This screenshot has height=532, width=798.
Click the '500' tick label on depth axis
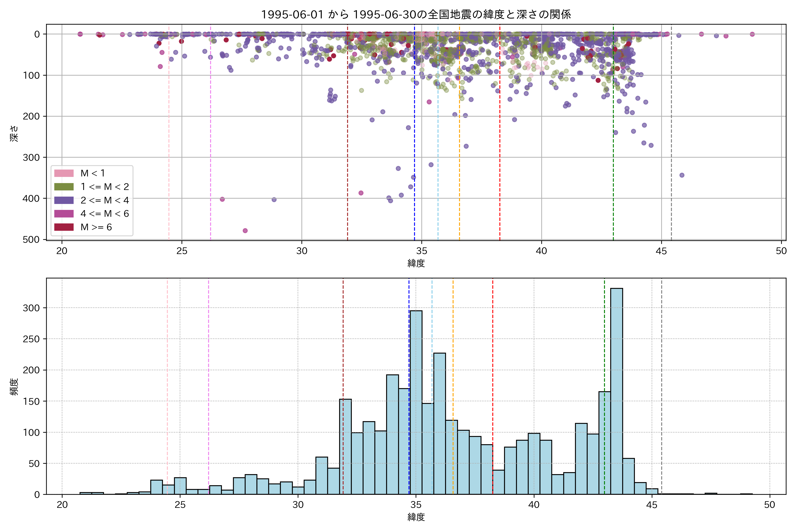[31, 240]
